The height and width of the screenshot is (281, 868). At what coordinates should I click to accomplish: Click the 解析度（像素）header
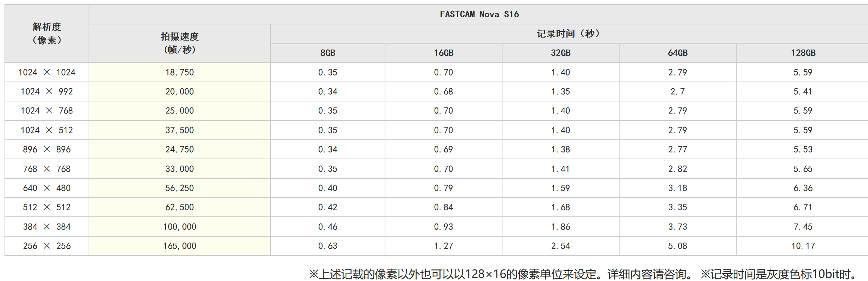click(47, 33)
